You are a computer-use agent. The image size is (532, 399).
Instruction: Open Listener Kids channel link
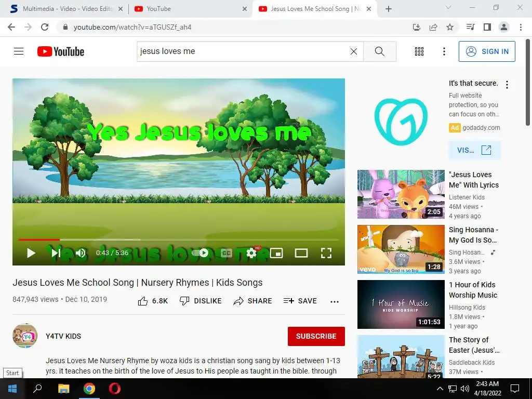coord(467,197)
